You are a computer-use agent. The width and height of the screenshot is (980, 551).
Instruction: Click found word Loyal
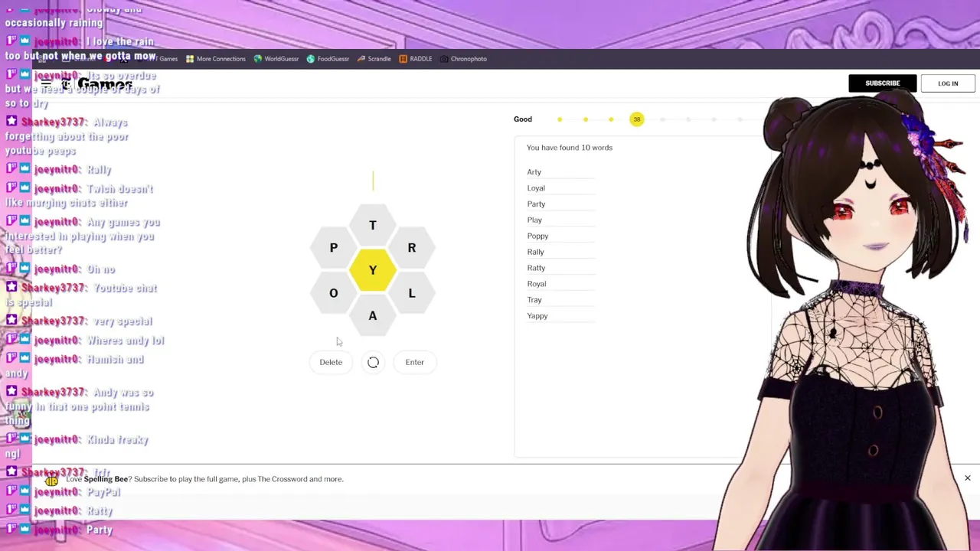(536, 188)
